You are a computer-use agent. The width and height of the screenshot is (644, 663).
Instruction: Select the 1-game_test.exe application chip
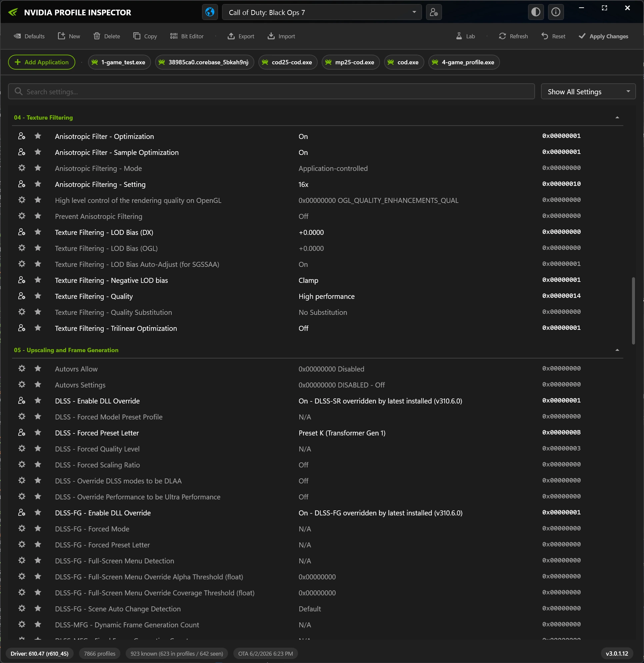pos(119,62)
